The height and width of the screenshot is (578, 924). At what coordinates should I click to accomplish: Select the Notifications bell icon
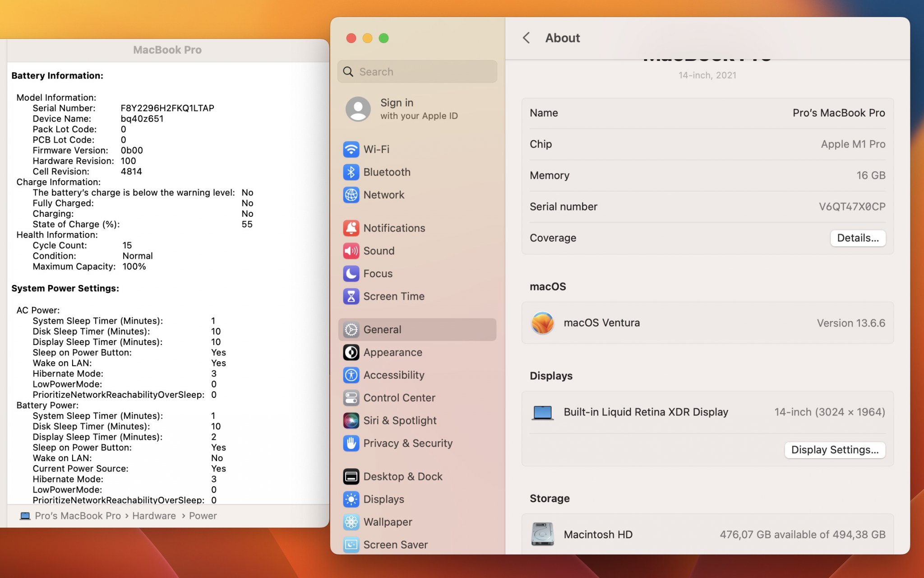(351, 228)
